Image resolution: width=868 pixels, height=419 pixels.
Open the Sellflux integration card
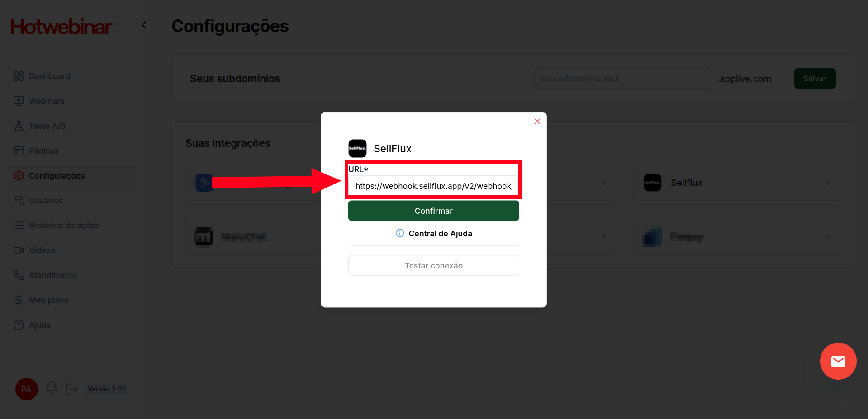click(x=737, y=183)
